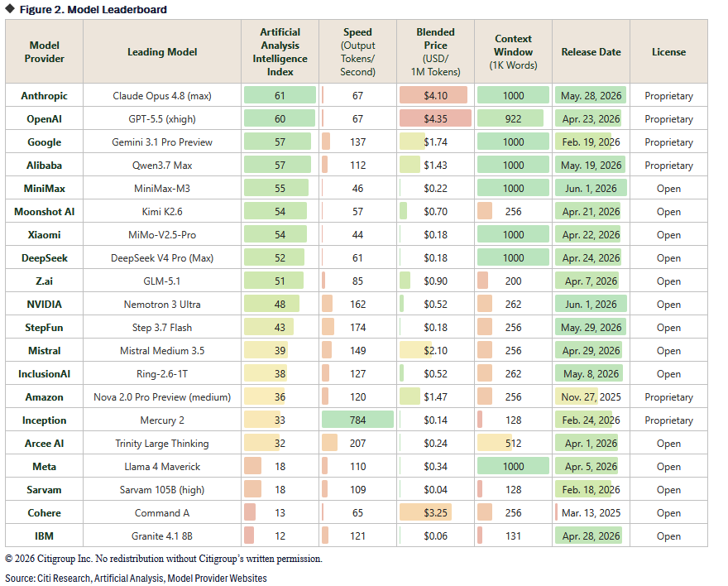Select the Artificial Analysis Intelligence Index column header
The height and width of the screenshot is (586, 728).
point(280,51)
